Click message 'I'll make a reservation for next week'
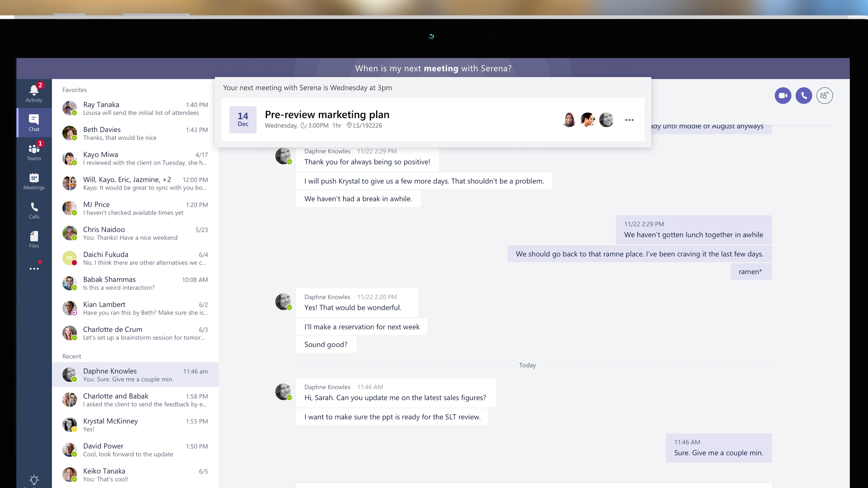The height and width of the screenshot is (488, 868). pos(362,327)
